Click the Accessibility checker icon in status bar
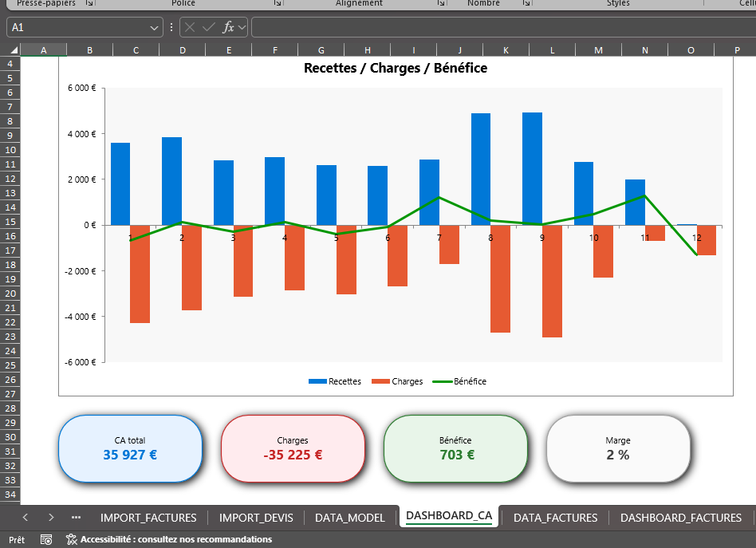The width and height of the screenshot is (756, 548). point(71,539)
